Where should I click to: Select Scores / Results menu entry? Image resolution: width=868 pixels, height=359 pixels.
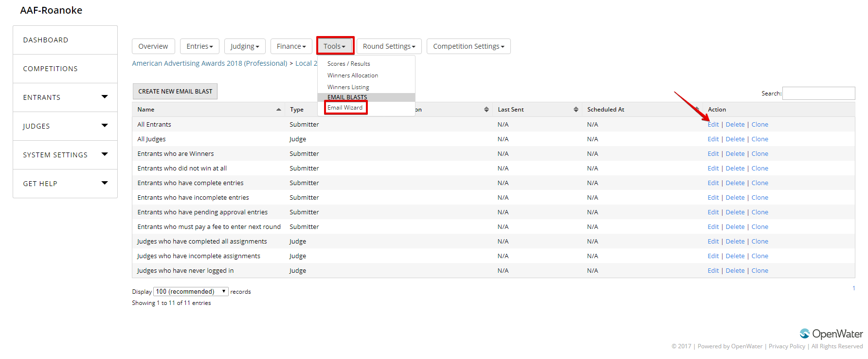click(349, 64)
